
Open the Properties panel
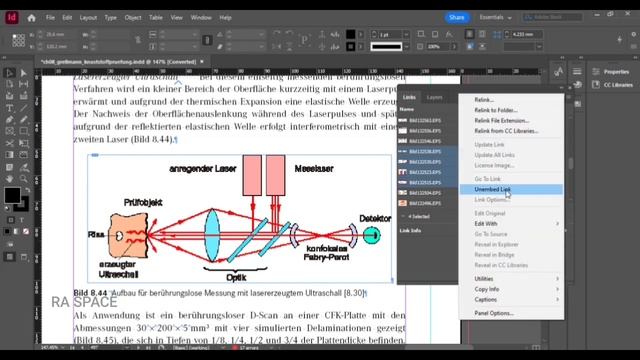click(611, 72)
